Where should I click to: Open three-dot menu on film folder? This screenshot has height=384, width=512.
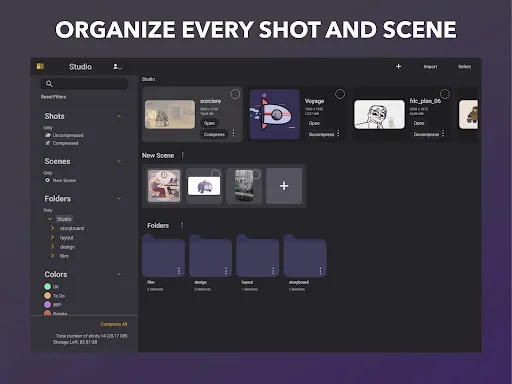point(179,271)
